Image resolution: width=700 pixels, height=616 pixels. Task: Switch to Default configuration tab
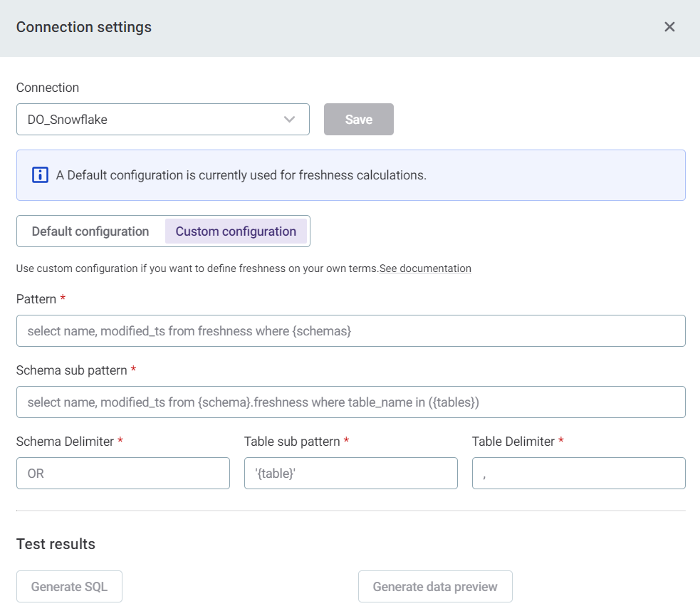90,231
